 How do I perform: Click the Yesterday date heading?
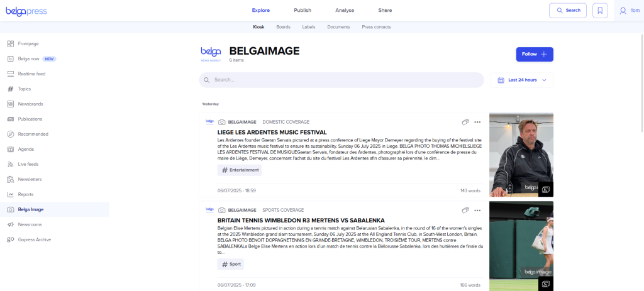click(x=210, y=104)
